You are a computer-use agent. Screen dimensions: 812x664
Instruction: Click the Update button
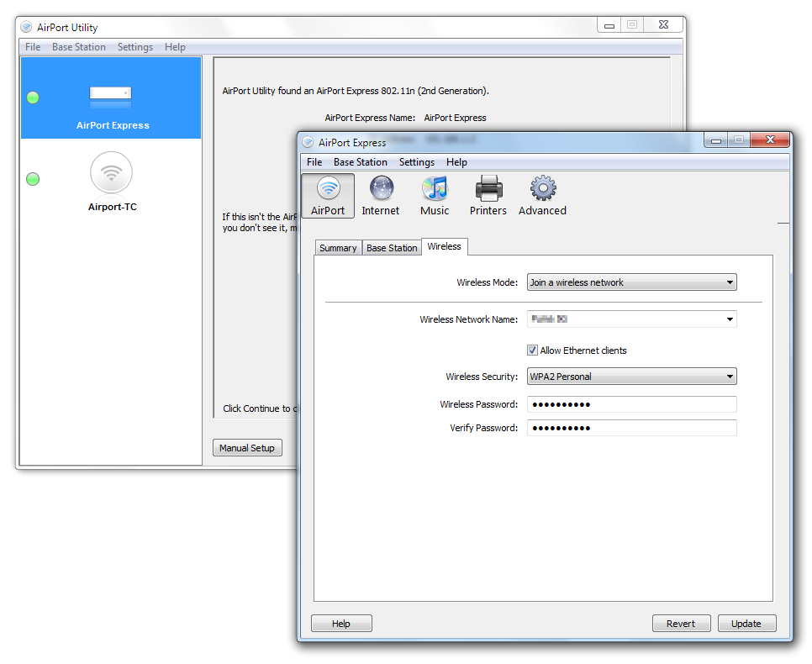(746, 624)
